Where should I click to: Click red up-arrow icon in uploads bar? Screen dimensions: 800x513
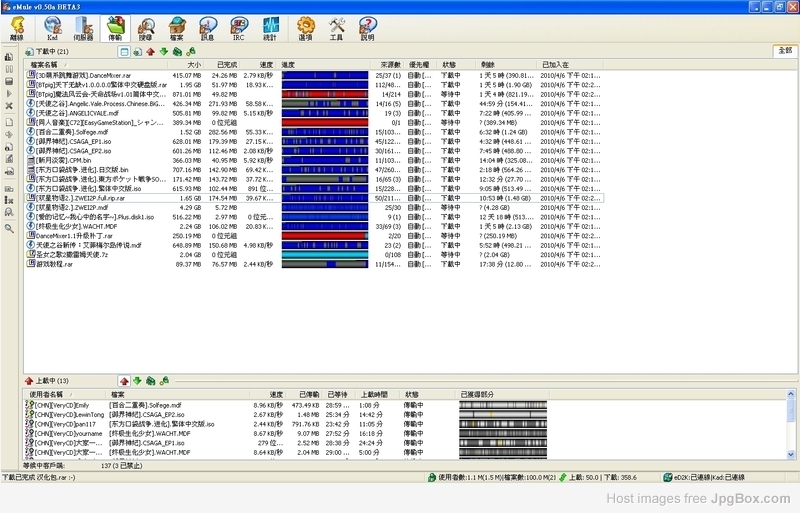tap(124, 381)
